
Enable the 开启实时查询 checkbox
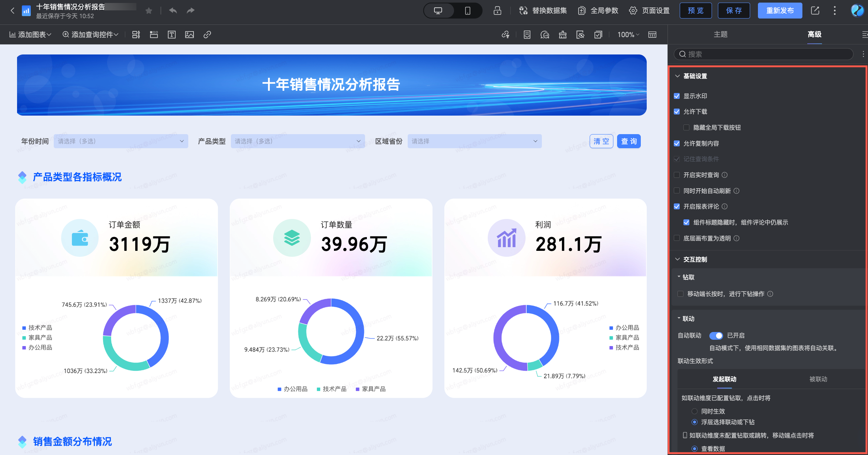pos(677,175)
